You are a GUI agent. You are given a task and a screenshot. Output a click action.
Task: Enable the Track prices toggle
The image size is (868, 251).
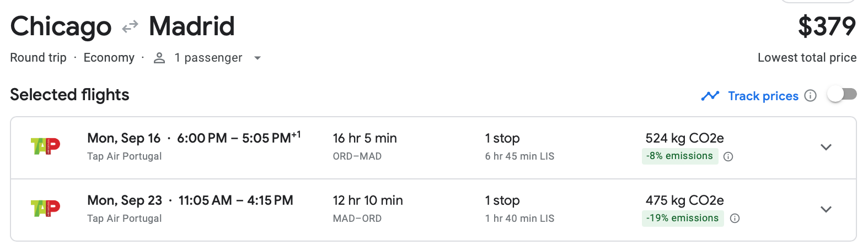[842, 95]
